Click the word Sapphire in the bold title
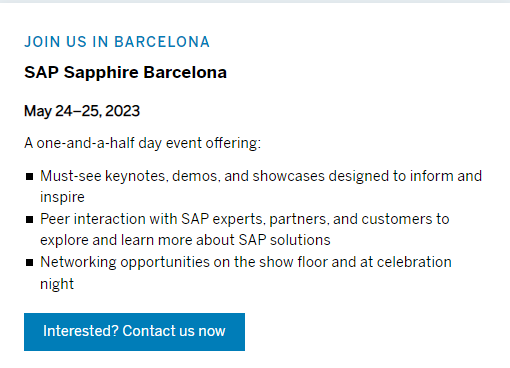 [x=101, y=73]
